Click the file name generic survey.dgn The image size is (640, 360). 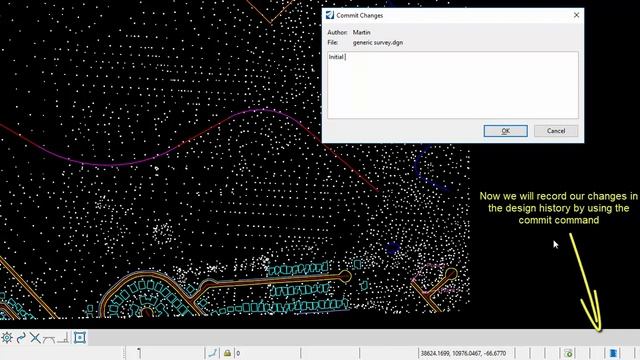pyautogui.click(x=378, y=42)
